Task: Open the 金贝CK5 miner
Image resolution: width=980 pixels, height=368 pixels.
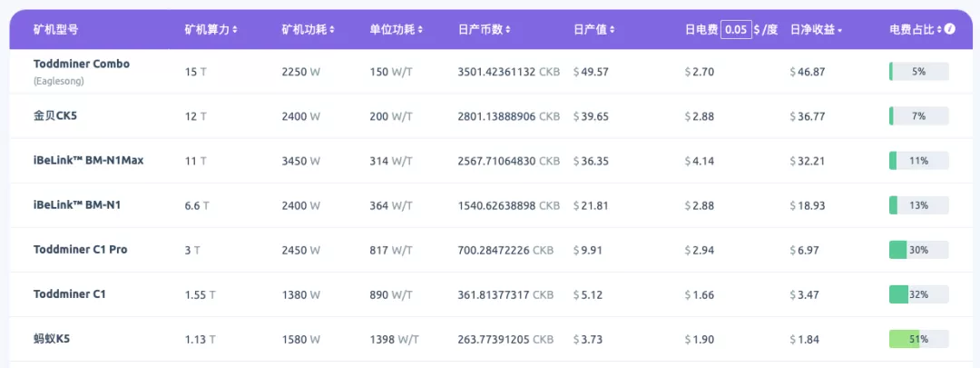Action: [x=55, y=115]
